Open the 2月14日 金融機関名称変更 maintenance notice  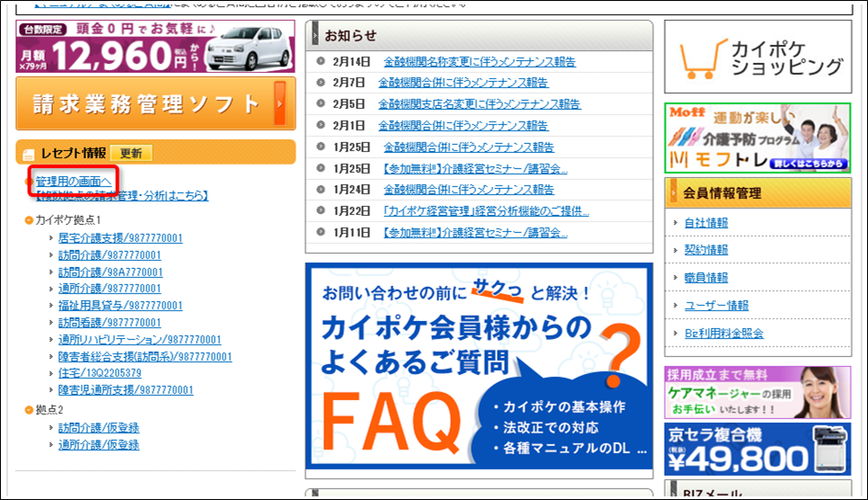coord(480,61)
